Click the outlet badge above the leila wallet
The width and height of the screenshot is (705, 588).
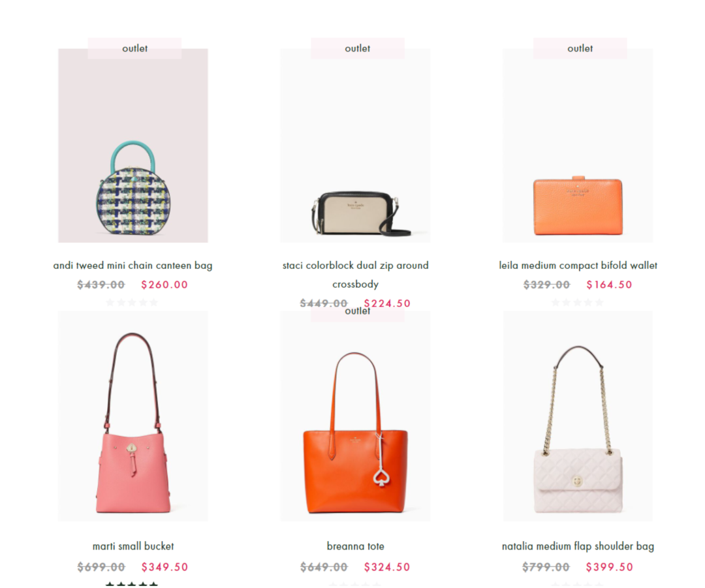coord(580,48)
